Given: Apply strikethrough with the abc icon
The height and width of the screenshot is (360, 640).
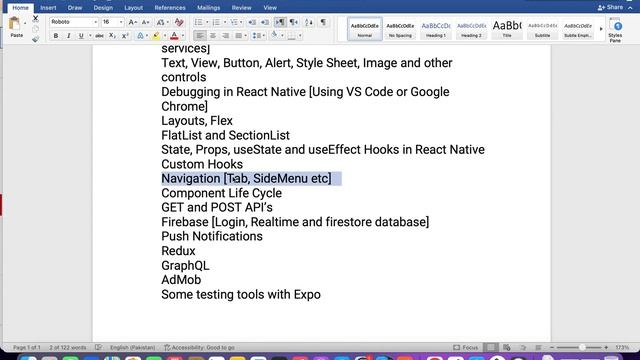Looking at the screenshot, I should click(x=99, y=36).
